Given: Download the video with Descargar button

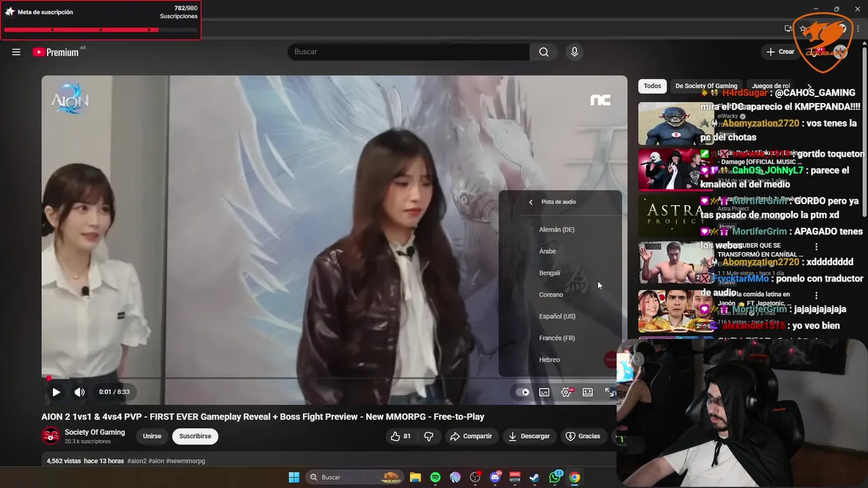Looking at the screenshot, I should (x=529, y=436).
